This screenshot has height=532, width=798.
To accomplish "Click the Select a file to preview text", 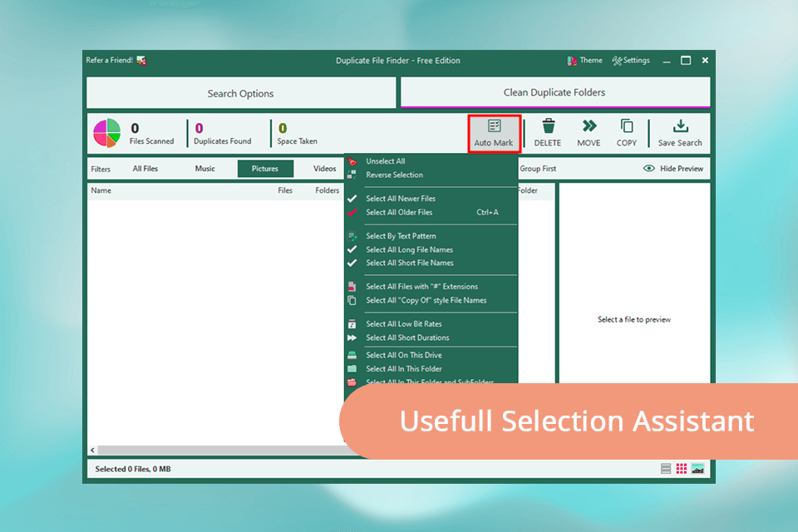I will pyautogui.click(x=634, y=320).
